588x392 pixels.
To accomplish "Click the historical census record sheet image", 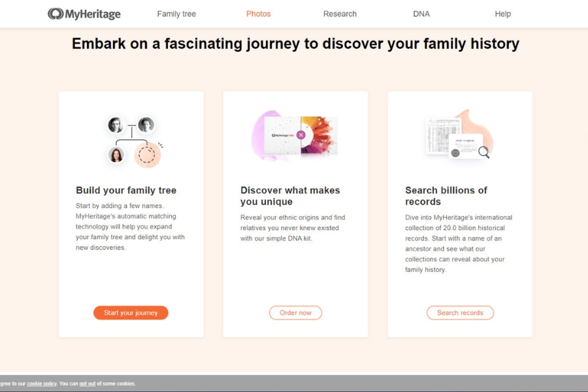I will [x=442, y=130].
